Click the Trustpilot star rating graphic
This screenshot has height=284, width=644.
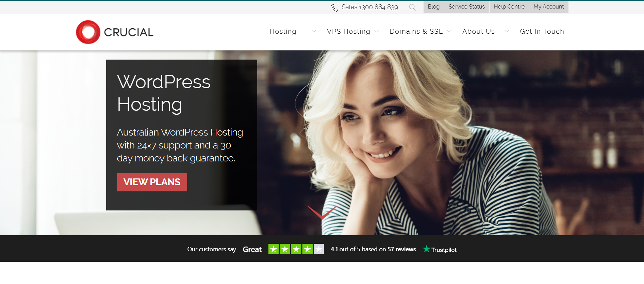click(296, 249)
